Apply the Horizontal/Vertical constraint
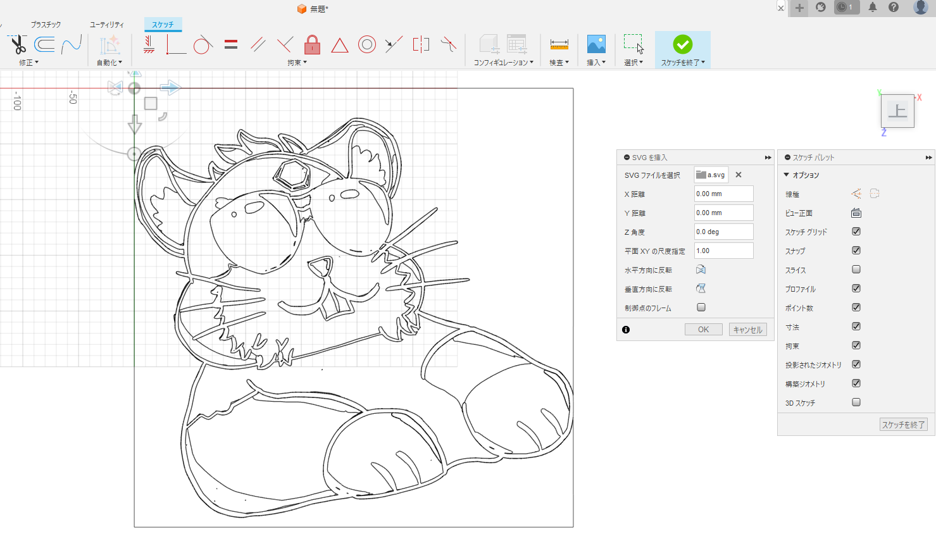936x560 pixels. pos(149,44)
